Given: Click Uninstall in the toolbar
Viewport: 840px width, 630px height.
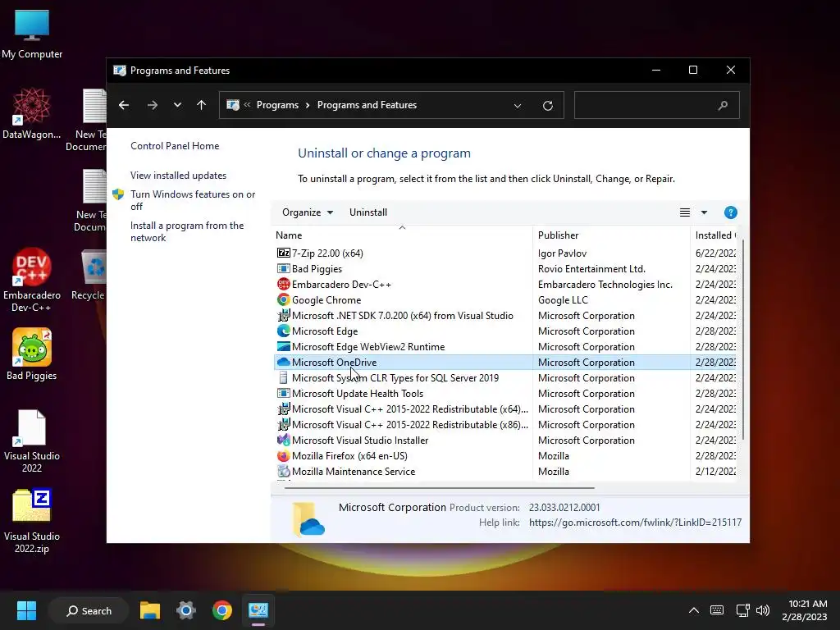Looking at the screenshot, I should pyautogui.click(x=368, y=212).
